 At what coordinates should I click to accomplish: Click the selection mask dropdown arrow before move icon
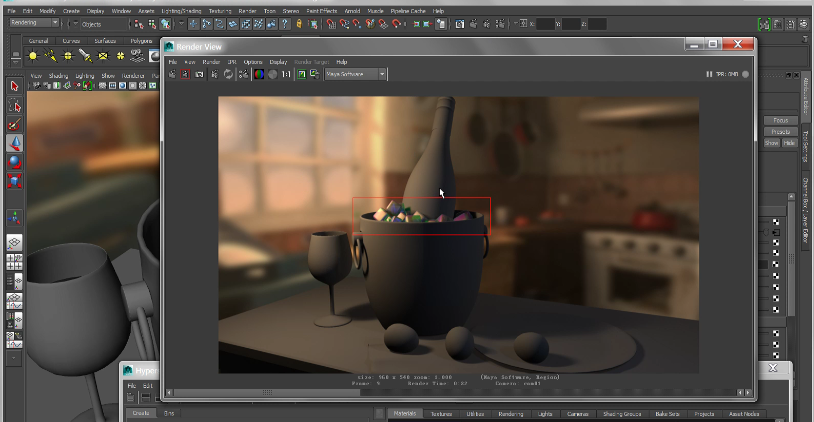(181, 24)
